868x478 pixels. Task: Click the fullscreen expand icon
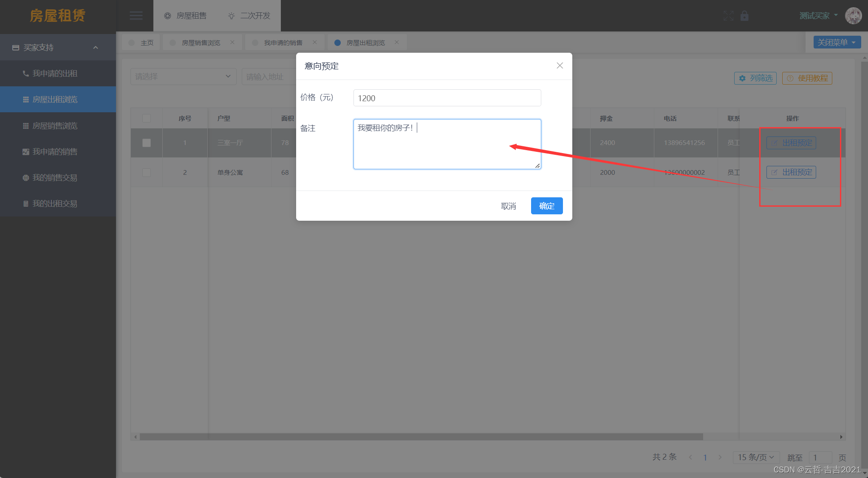pyautogui.click(x=728, y=16)
